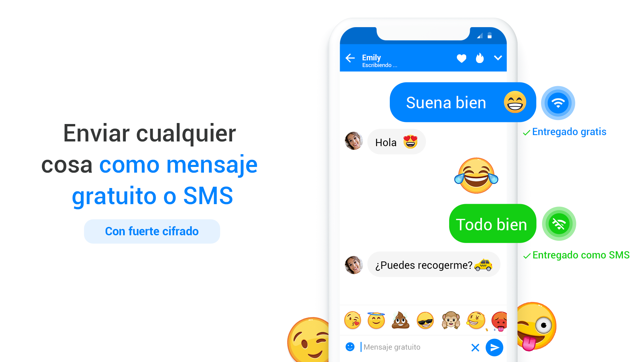Screen dimensions: 644x362
Task: Toggle the blue Wi-Fi free message indicator
Action: point(558,103)
